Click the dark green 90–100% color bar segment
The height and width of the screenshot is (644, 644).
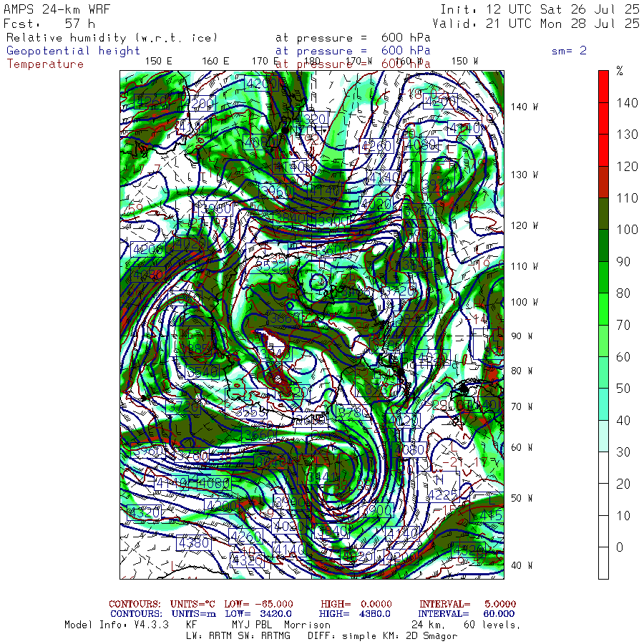[x=603, y=245]
